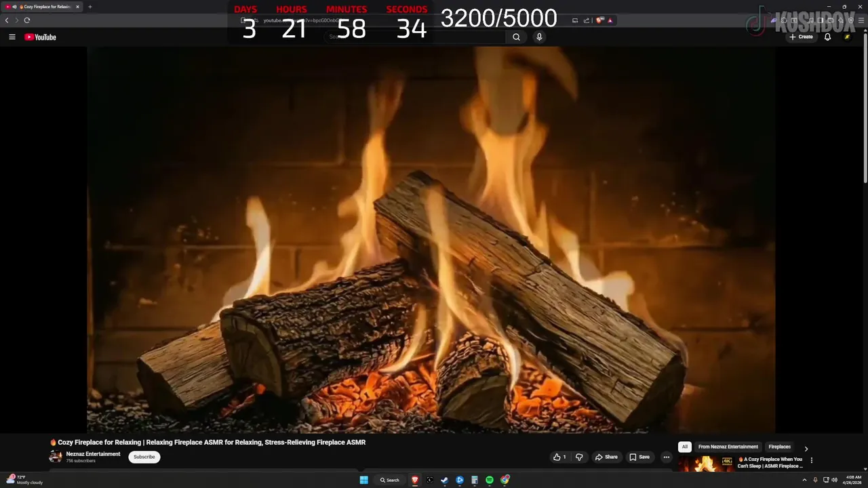Open the A Cozy Fireplace When You Can't Sleep title
This screenshot has height=488, width=868.
(x=770, y=462)
